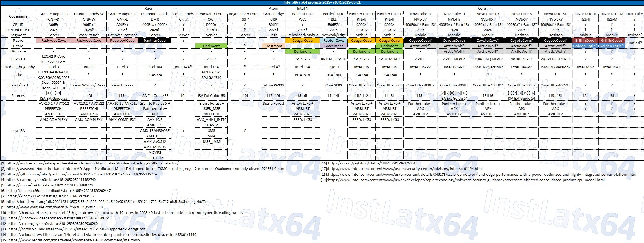Select the red RedwoodCove cell under Granite Rapids-D
The image size is (644, 243).
54,40
